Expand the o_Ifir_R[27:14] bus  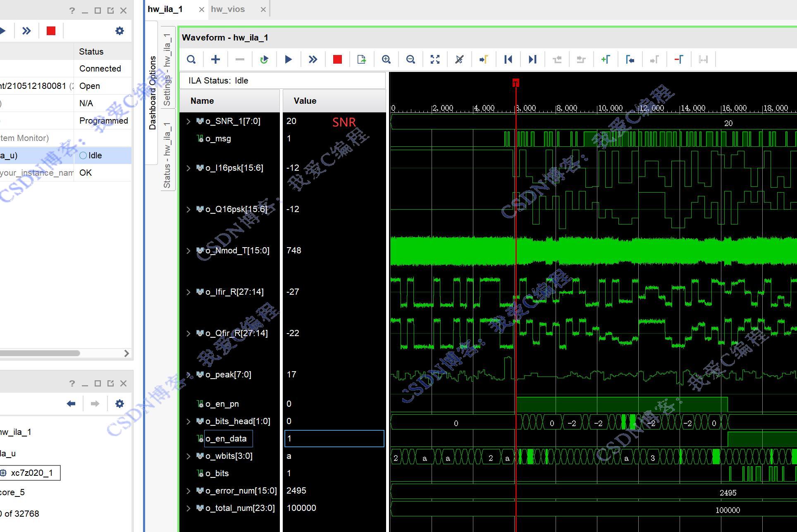click(189, 292)
